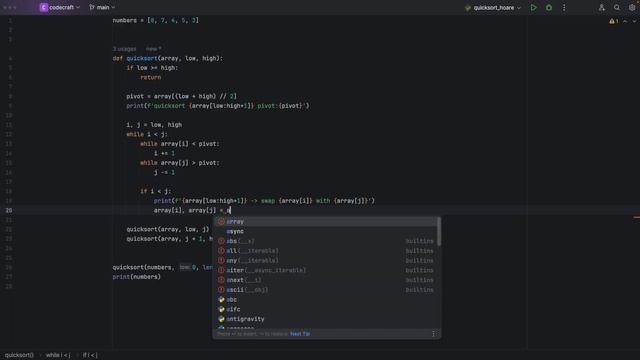Click 'def quicksort' function name in editor
Image resolution: width=640 pixels, height=360 pixels.
[x=142, y=58]
